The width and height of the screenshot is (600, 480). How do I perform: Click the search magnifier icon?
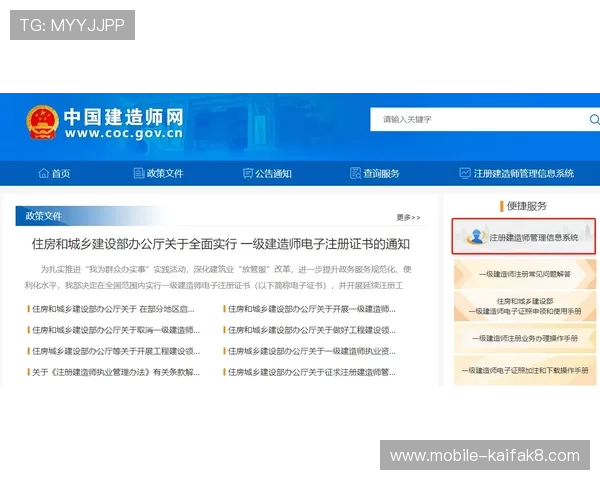(595, 119)
